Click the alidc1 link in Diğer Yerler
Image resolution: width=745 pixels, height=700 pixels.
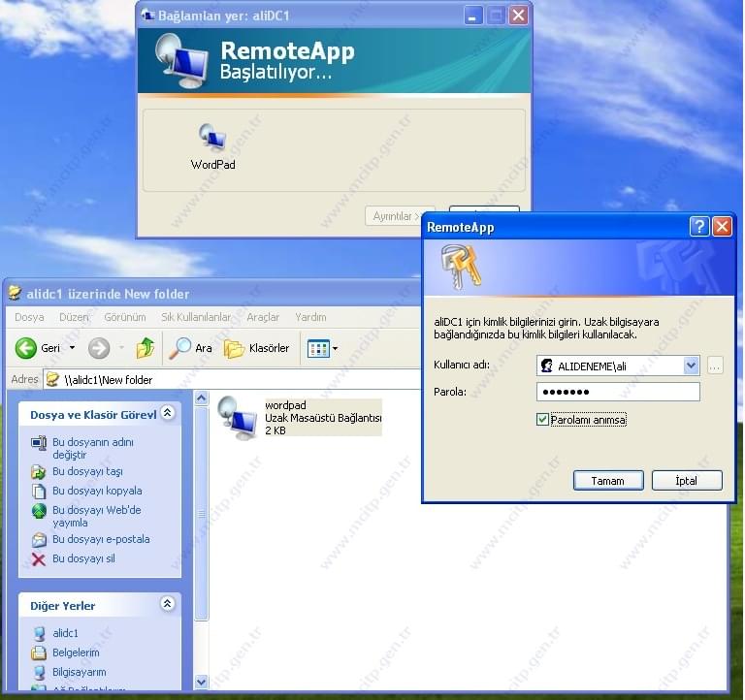point(65,633)
